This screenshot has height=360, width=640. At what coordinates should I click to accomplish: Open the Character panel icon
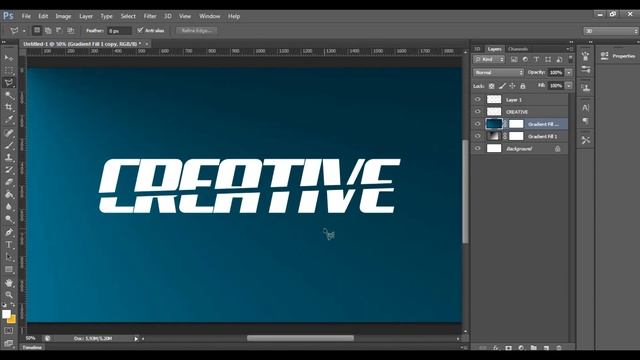[x=586, y=108]
